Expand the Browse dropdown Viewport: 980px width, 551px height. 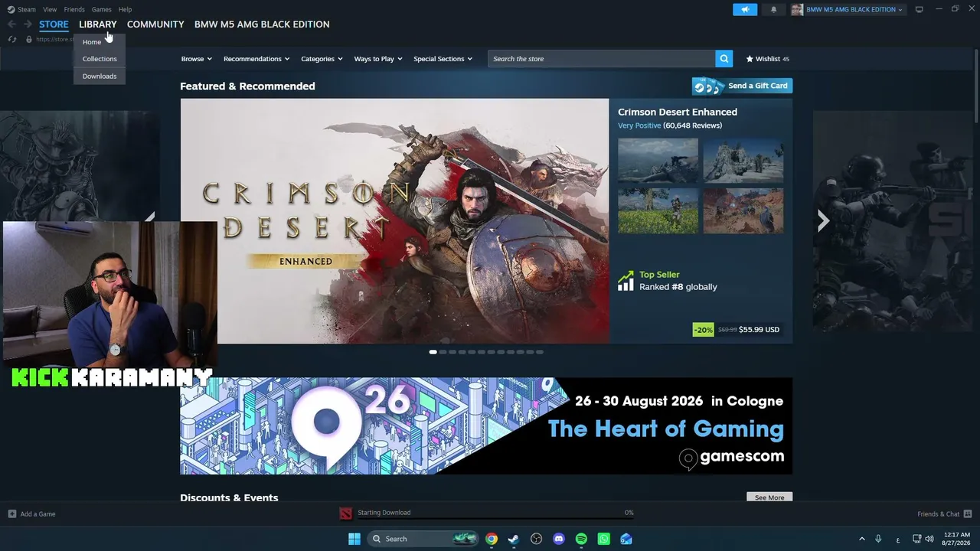(197, 59)
